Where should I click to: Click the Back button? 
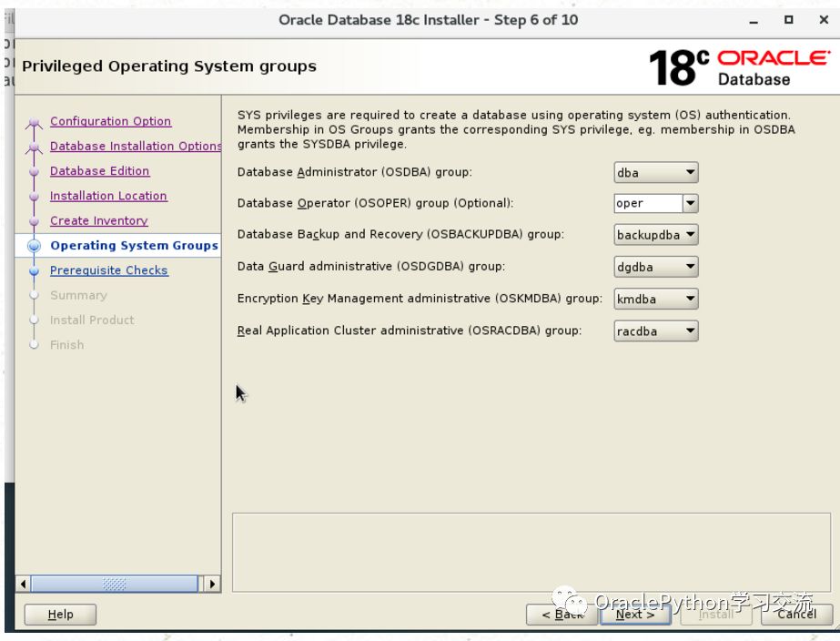[562, 615]
